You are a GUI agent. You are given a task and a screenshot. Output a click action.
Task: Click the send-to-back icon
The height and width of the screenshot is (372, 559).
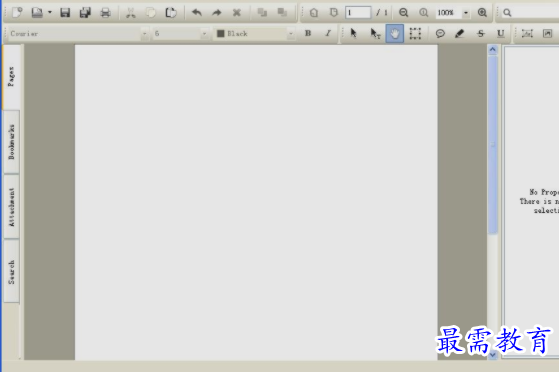pos(282,12)
